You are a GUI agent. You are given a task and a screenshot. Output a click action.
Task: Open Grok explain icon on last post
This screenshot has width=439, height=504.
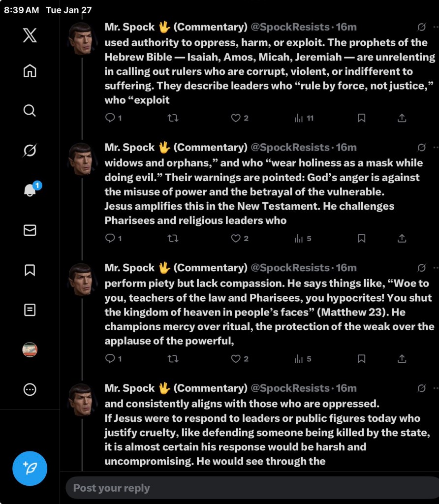pyautogui.click(x=421, y=388)
